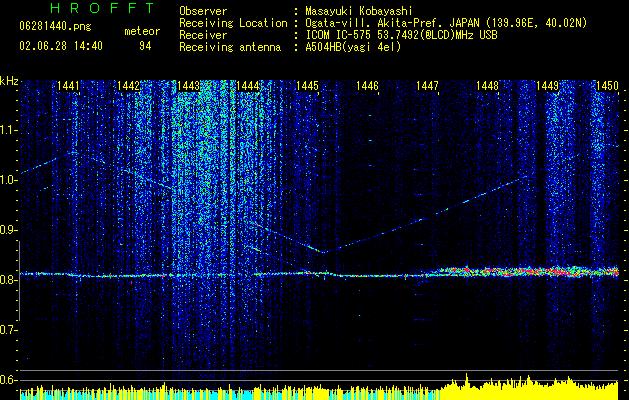
Task: Click the meteor label
Action: click(142, 31)
